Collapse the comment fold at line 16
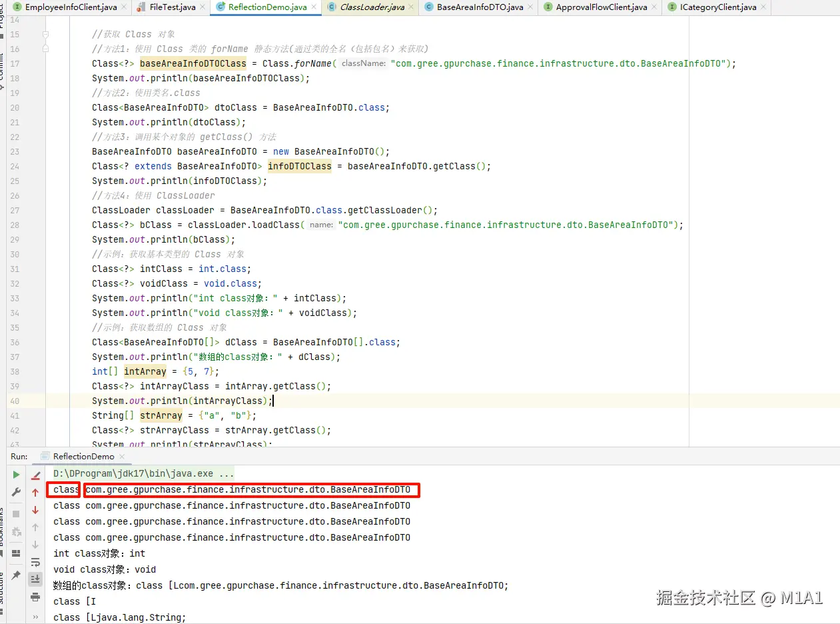 pyautogui.click(x=45, y=49)
